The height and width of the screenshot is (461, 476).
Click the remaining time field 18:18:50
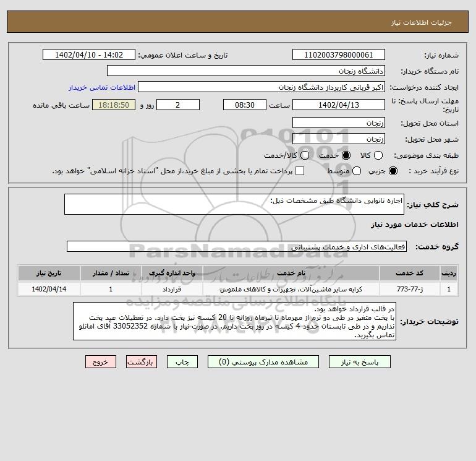coord(114,105)
